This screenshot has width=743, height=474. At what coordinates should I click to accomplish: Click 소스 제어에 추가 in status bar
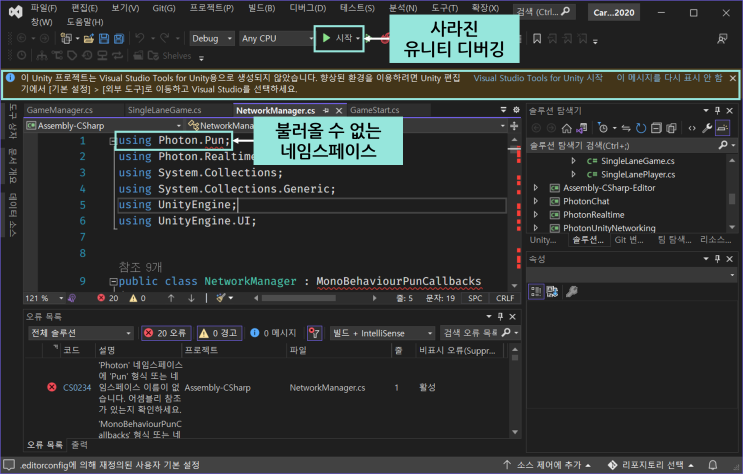coord(547,465)
